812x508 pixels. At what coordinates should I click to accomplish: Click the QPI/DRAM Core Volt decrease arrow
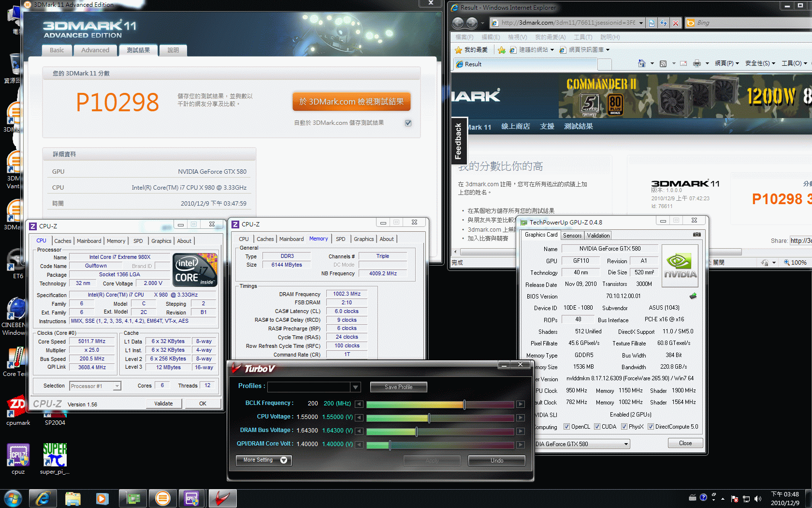[359, 445]
